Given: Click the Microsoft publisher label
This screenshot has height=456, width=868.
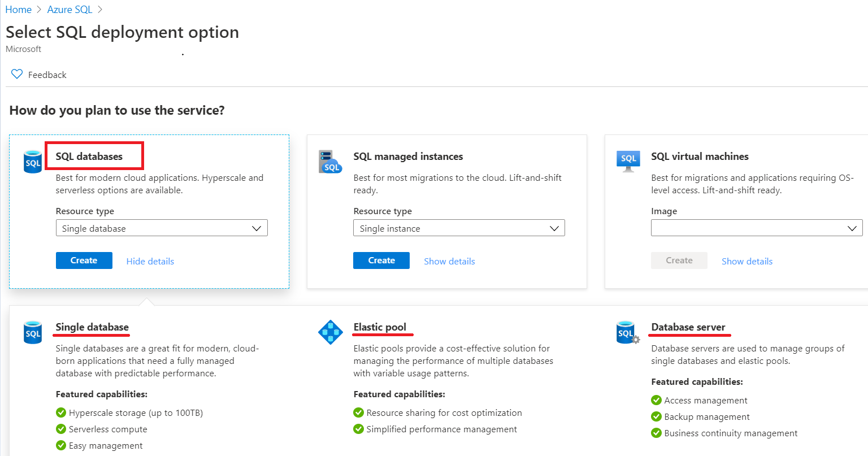Looking at the screenshot, I should [x=23, y=49].
